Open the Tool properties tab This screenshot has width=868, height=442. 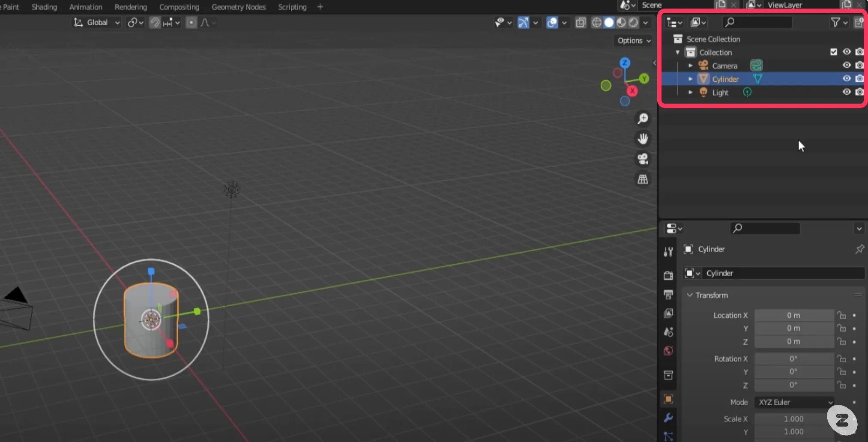click(668, 252)
